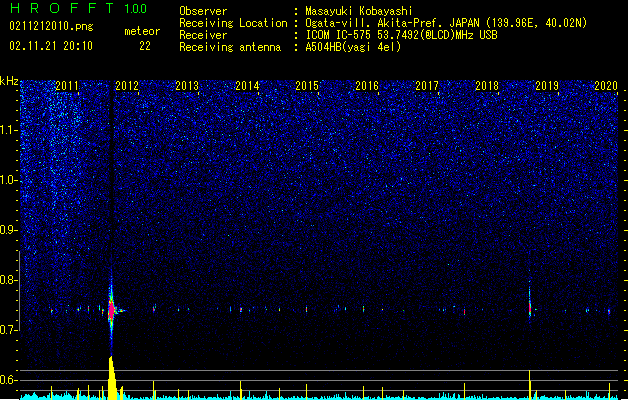Click the 2015 time axis marker
The width and height of the screenshot is (629, 400).
point(307,86)
